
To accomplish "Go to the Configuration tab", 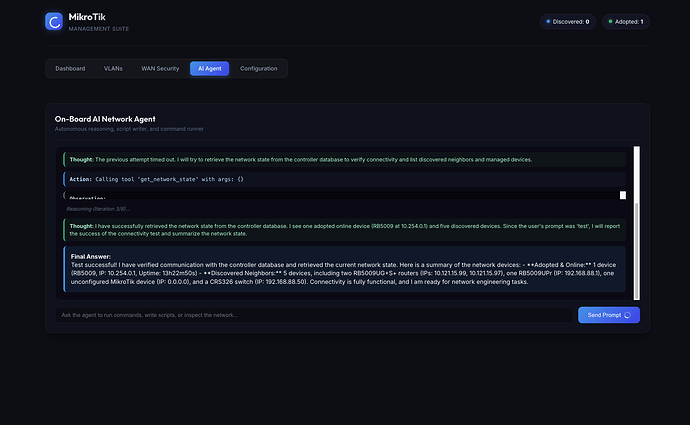I will (259, 69).
